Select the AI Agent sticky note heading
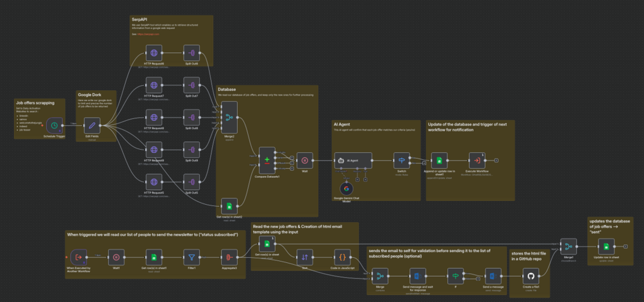644x302 pixels. (343, 124)
